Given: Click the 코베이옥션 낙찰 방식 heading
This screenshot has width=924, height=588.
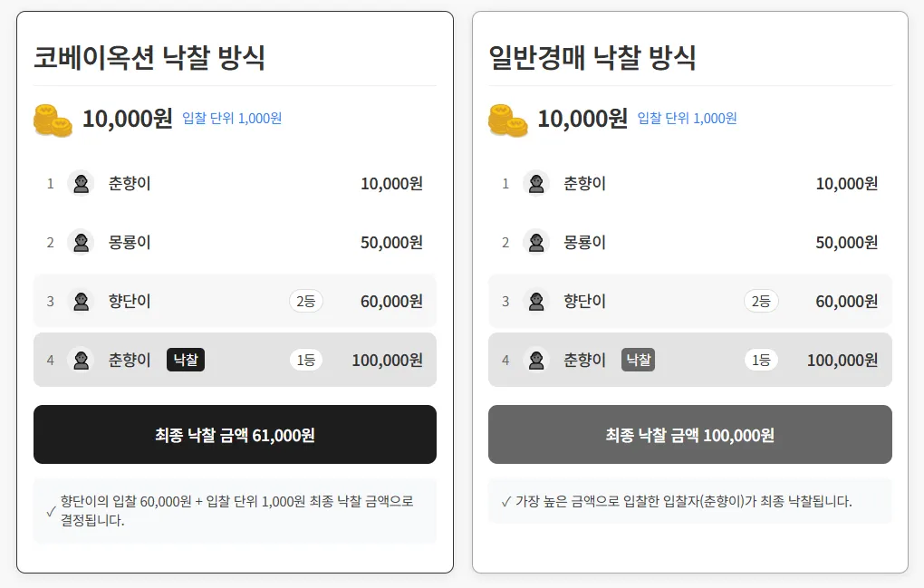Looking at the screenshot, I should click(149, 58).
